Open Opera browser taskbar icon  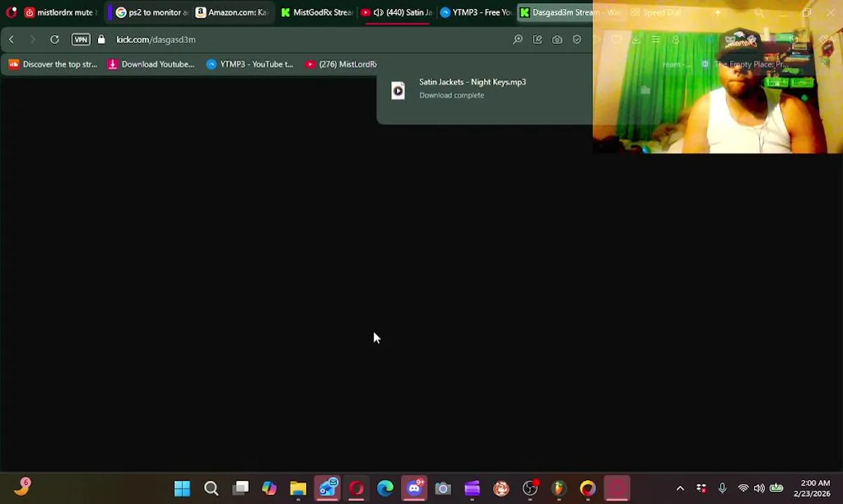[x=356, y=488]
